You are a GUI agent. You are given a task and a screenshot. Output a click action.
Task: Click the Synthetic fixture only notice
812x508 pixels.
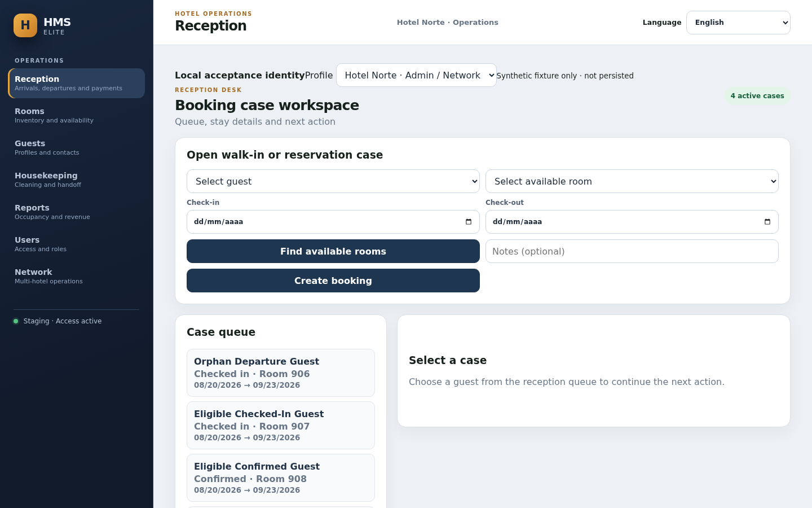click(565, 76)
